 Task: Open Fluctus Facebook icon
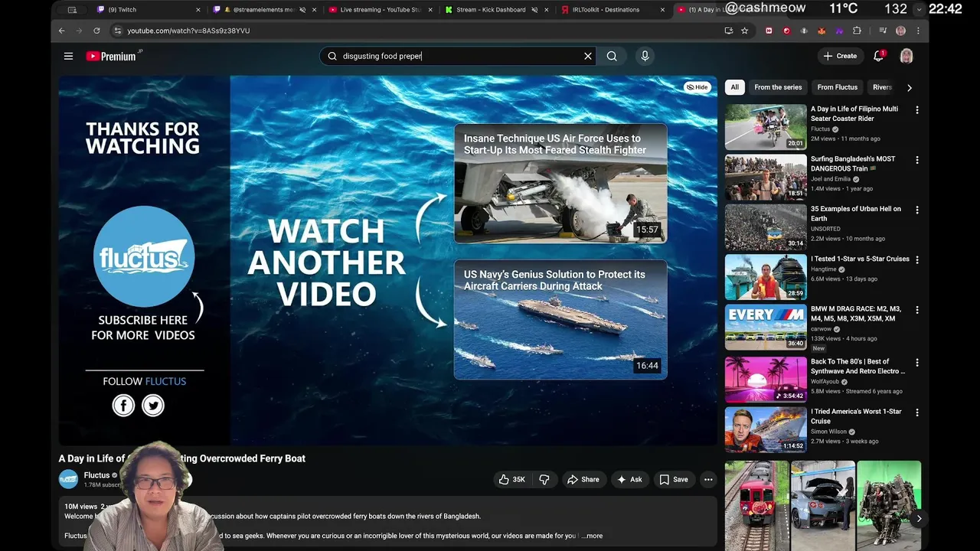(123, 406)
